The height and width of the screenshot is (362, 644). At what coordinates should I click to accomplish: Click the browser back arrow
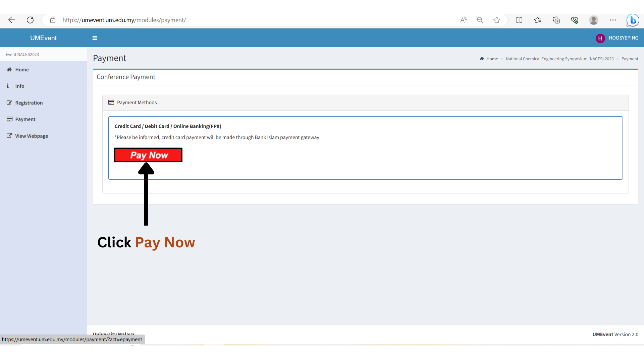12,20
